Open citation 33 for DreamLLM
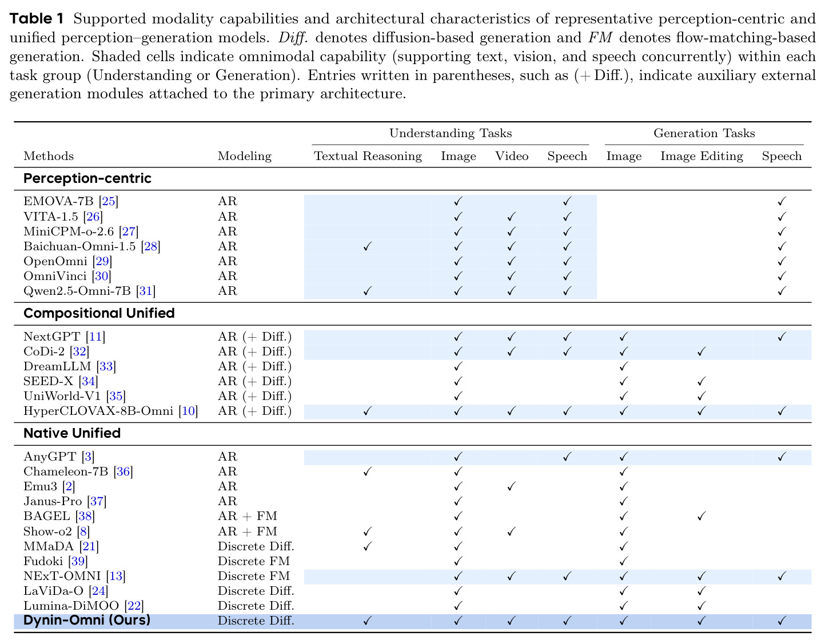 (106, 366)
